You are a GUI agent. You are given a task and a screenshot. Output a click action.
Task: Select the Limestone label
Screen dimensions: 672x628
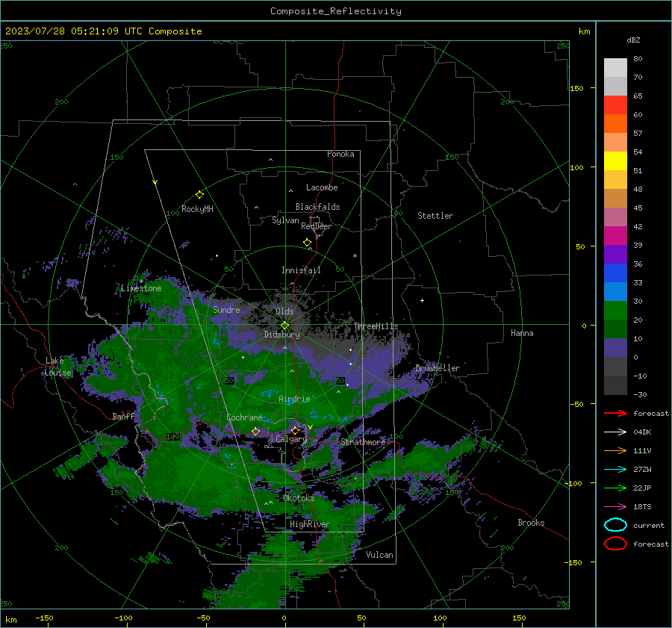141,288
